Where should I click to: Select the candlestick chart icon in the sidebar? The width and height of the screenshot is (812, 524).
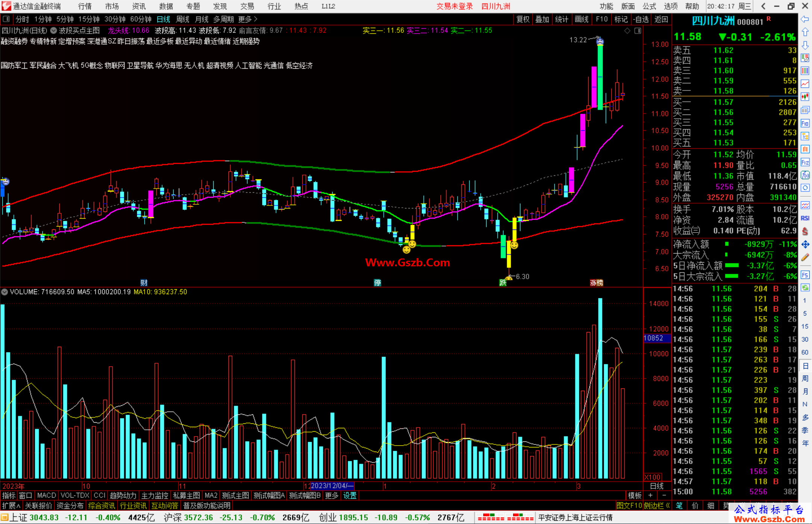[x=805, y=97]
